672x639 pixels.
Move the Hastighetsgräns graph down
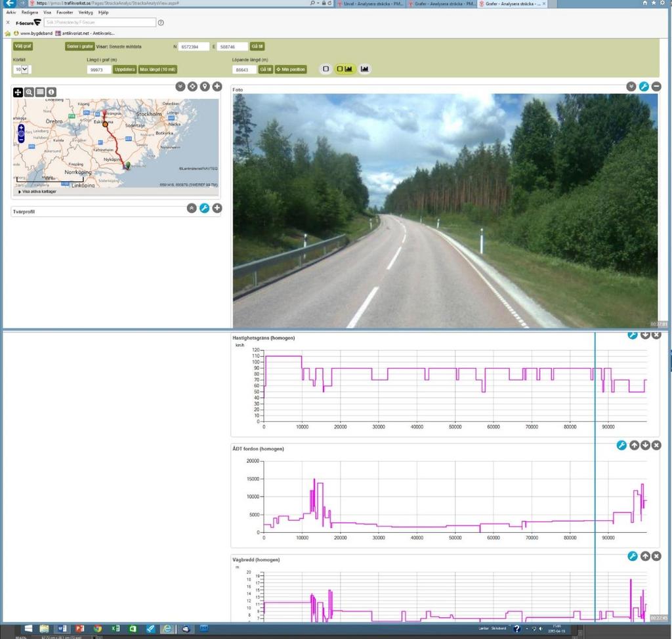pos(645,335)
